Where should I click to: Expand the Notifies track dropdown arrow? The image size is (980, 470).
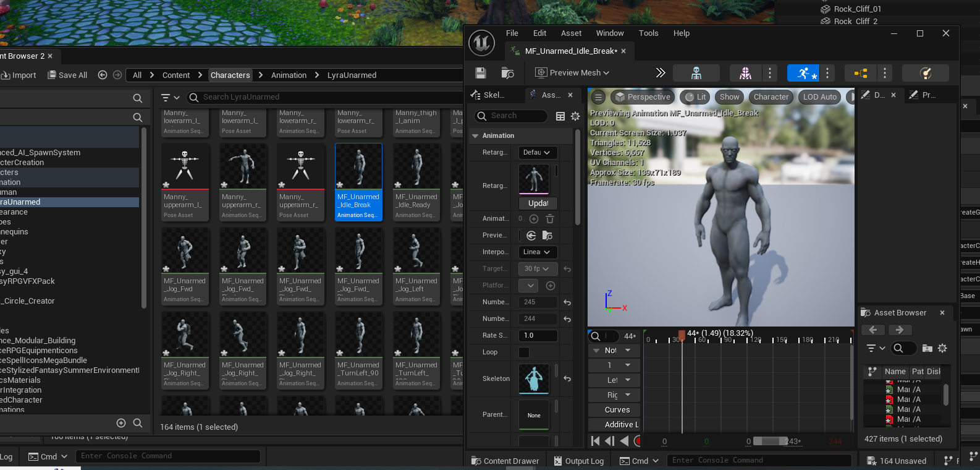[628, 351]
